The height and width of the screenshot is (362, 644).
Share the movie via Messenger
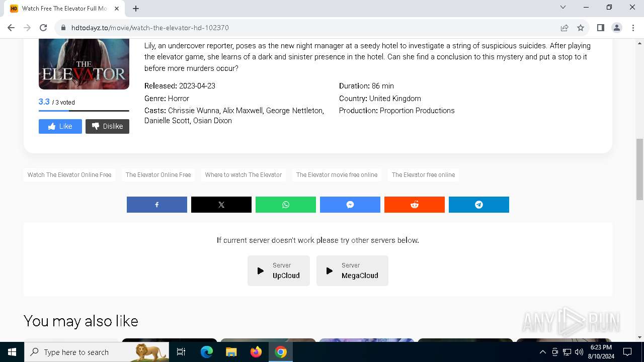click(x=350, y=205)
